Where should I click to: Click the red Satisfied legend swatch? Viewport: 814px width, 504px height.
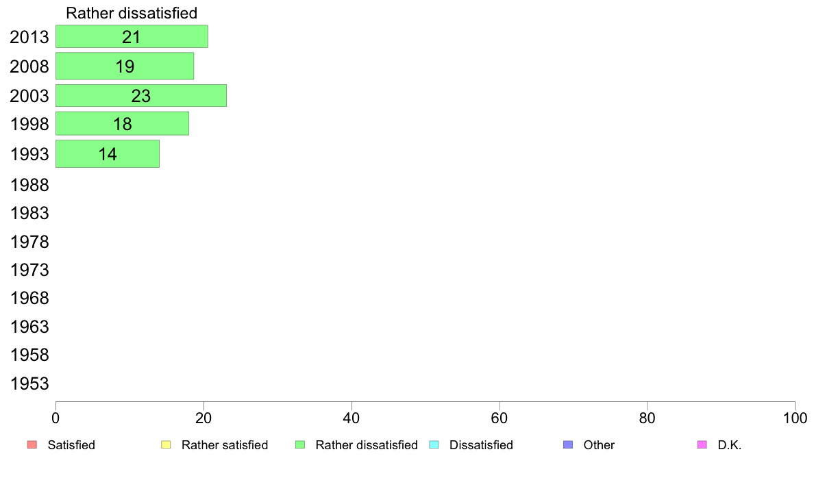point(32,445)
